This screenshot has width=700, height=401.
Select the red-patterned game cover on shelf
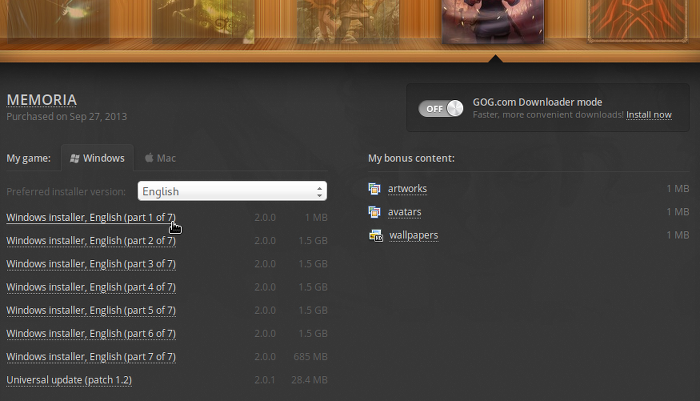click(x=638, y=21)
